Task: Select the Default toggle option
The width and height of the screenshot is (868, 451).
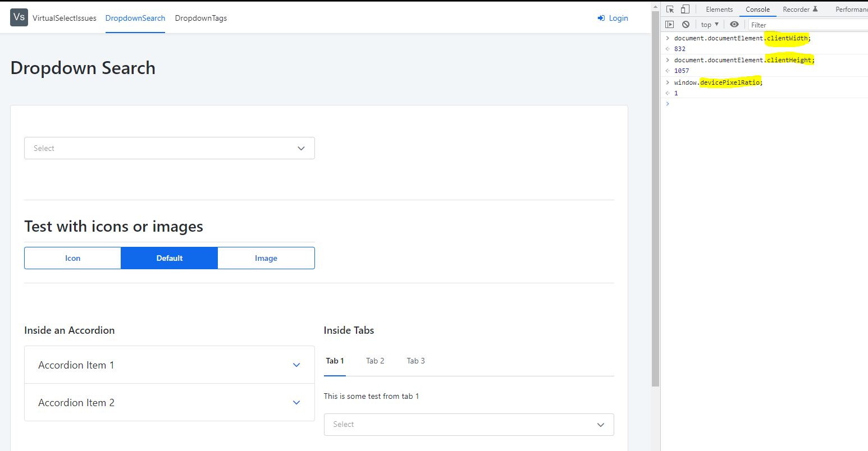Action: pyautogui.click(x=169, y=257)
